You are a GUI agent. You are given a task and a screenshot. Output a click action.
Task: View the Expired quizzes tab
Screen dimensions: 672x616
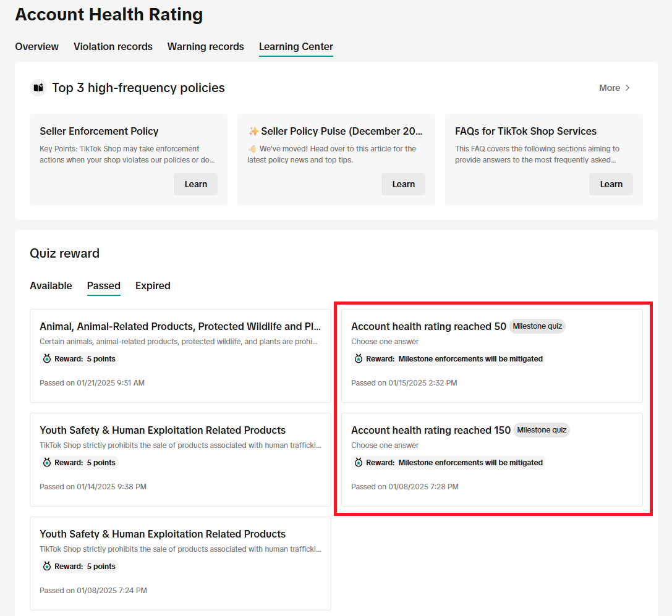[x=153, y=285]
